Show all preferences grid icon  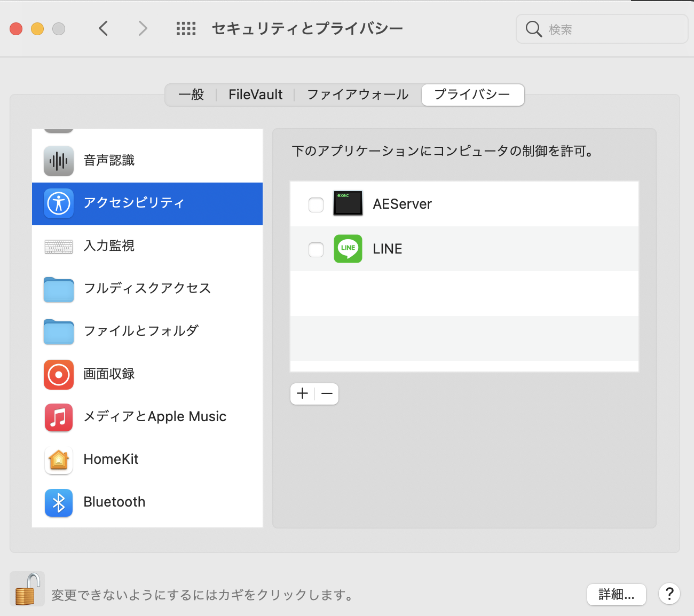tap(186, 29)
